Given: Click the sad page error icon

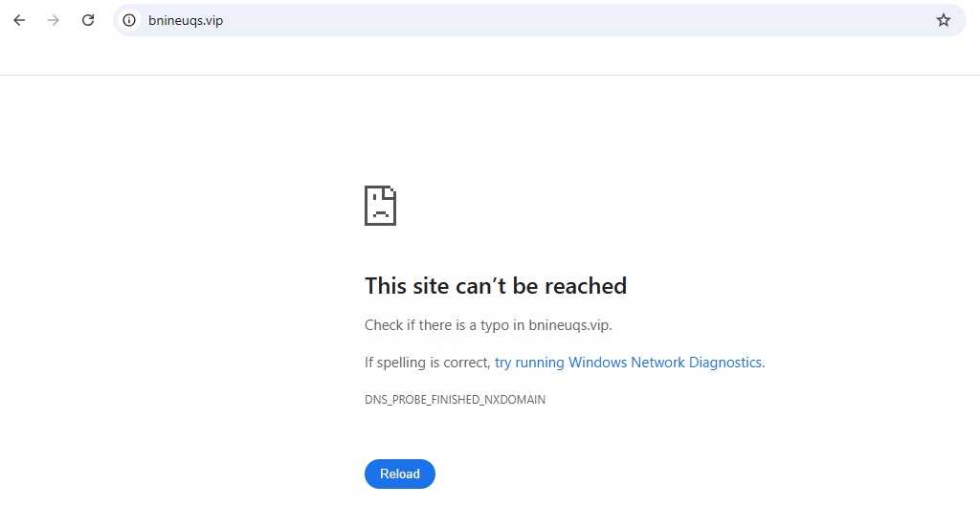Looking at the screenshot, I should point(380,206).
